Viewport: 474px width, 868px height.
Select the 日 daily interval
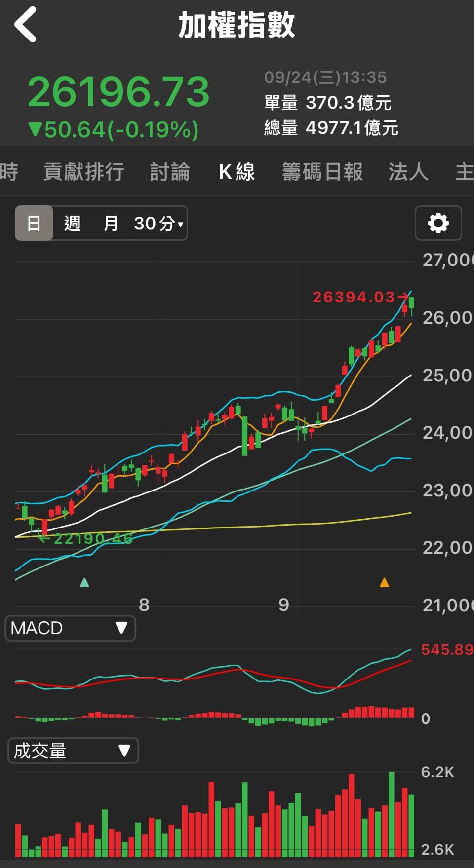point(34,223)
